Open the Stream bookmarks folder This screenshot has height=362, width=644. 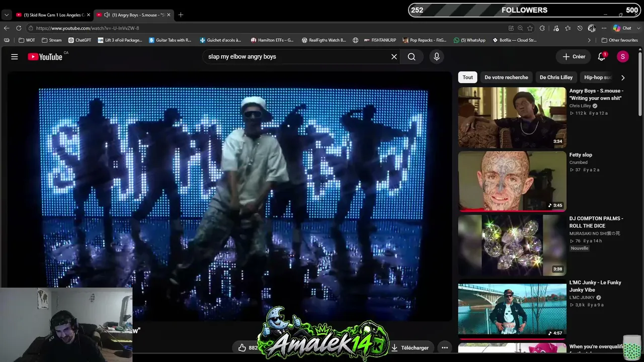click(x=52, y=40)
